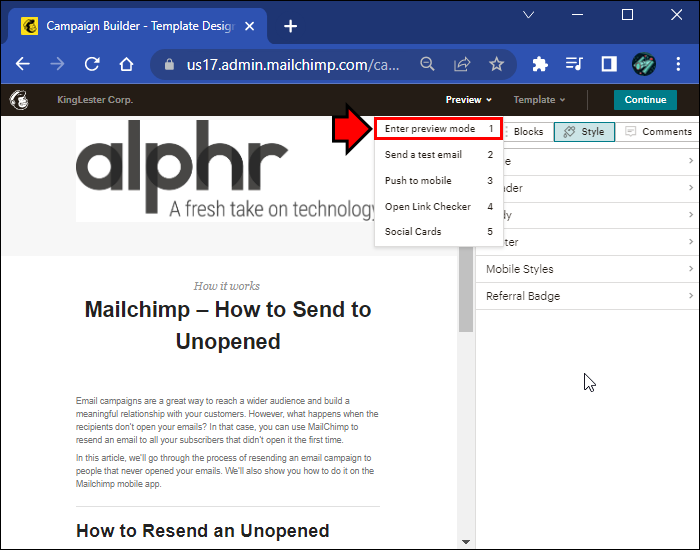Open the Extensions puzzle icon
Screen dimensions: 700x550
[x=540, y=64]
